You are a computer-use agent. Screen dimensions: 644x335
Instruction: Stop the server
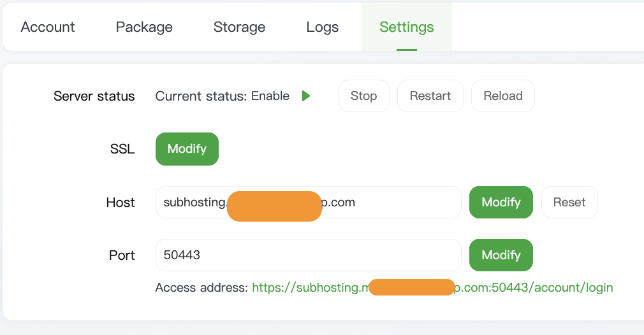[x=363, y=96]
